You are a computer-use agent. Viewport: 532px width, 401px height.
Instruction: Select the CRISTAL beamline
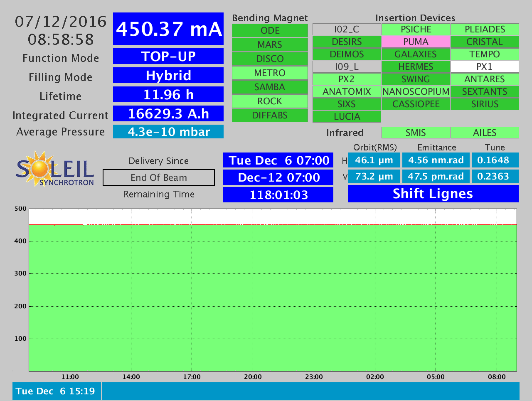click(x=485, y=42)
